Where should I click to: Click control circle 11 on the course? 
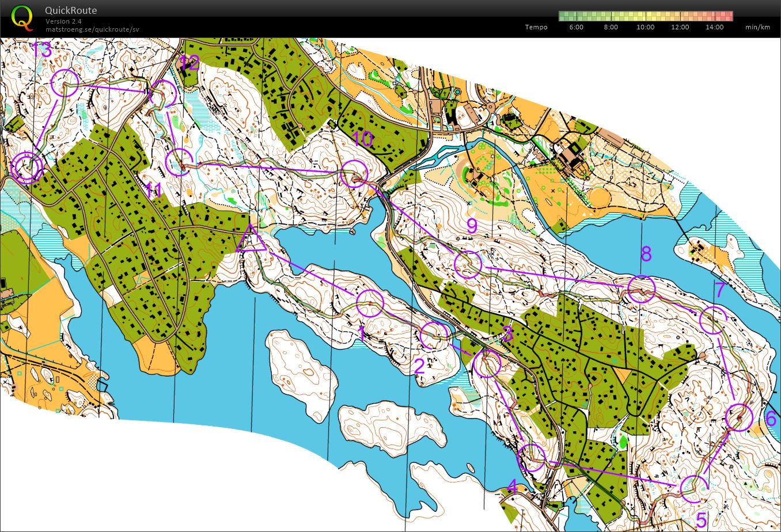pos(179,162)
